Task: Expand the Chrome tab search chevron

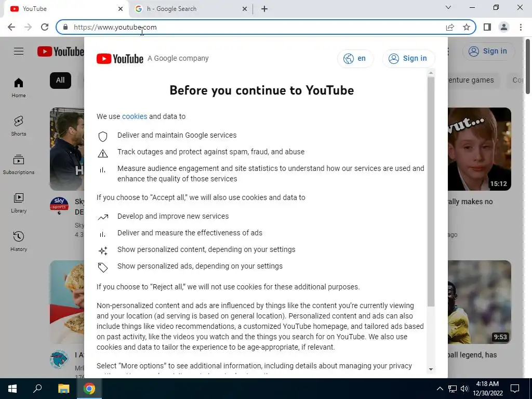Action: (x=448, y=7)
